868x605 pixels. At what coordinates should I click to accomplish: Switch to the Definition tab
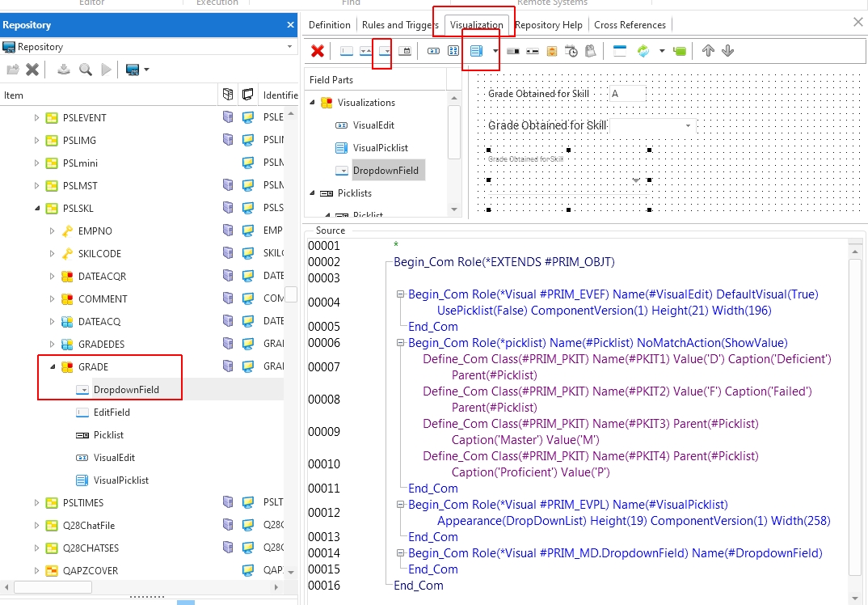[x=330, y=25]
